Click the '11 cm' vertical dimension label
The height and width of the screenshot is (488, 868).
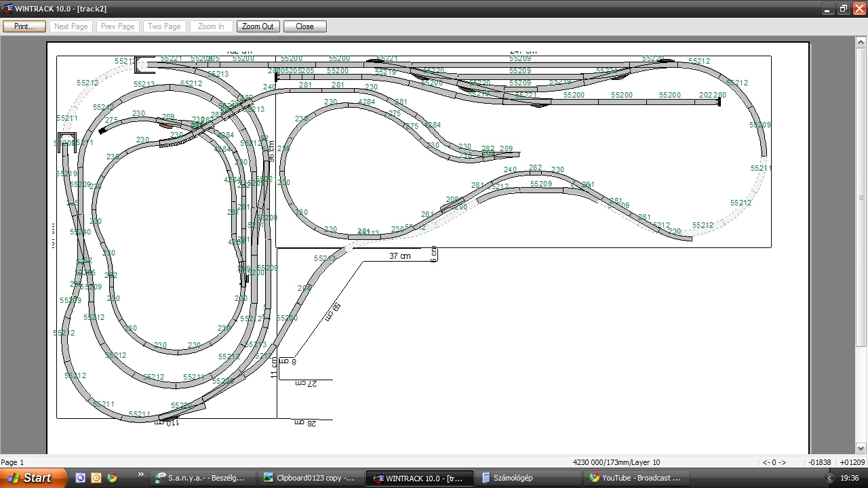pyautogui.click(x=274, y=369)
